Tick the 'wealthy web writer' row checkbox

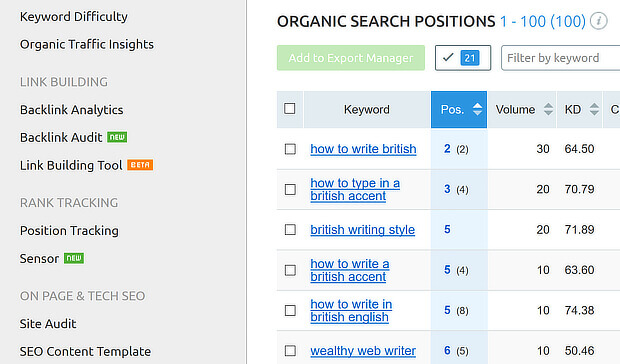[290, 351]
